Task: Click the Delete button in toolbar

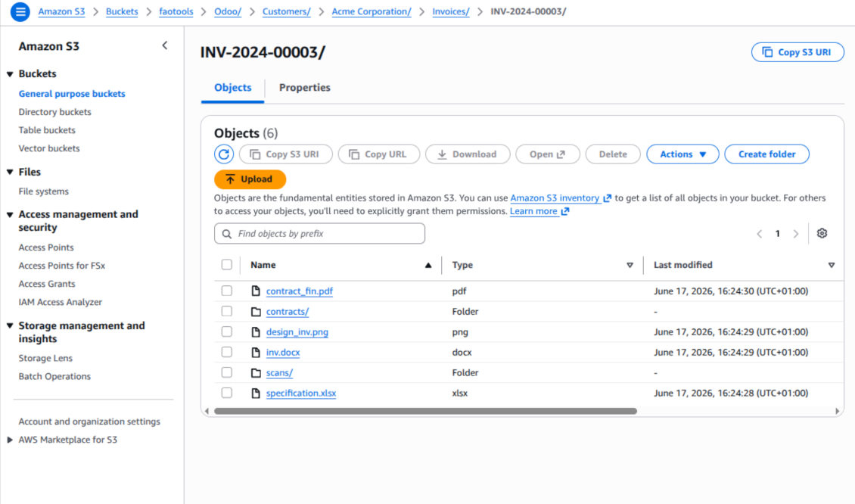Action: coord(613,154)
